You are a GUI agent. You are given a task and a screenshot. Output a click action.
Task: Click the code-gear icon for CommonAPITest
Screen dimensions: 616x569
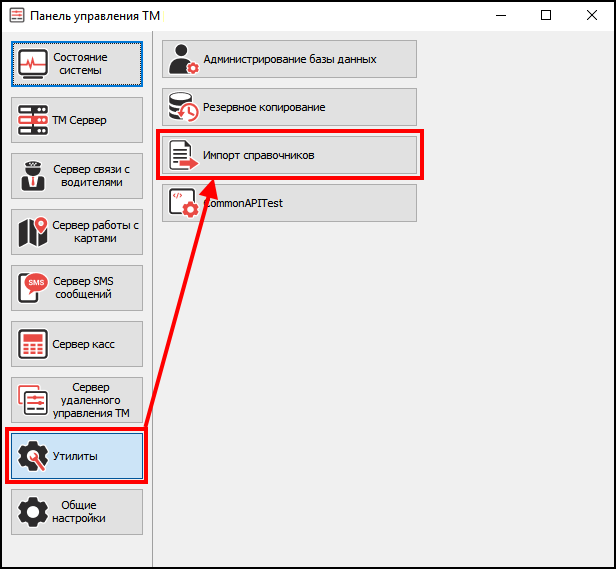[183, 203]
